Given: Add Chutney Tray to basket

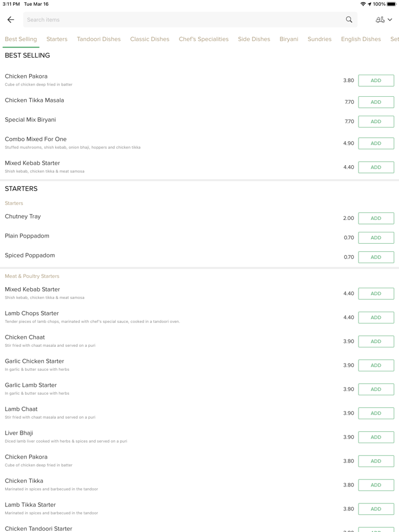Looking at the screenshot, I should tap(376, 219).
